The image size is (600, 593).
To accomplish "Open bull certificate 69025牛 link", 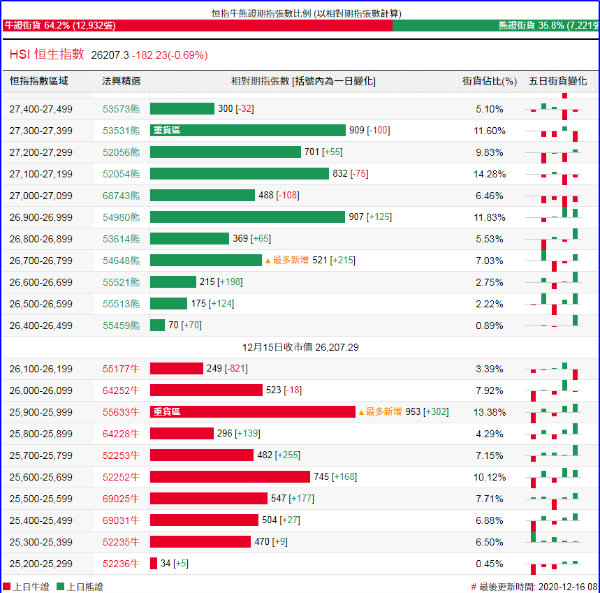I will [x=121, y=499].
